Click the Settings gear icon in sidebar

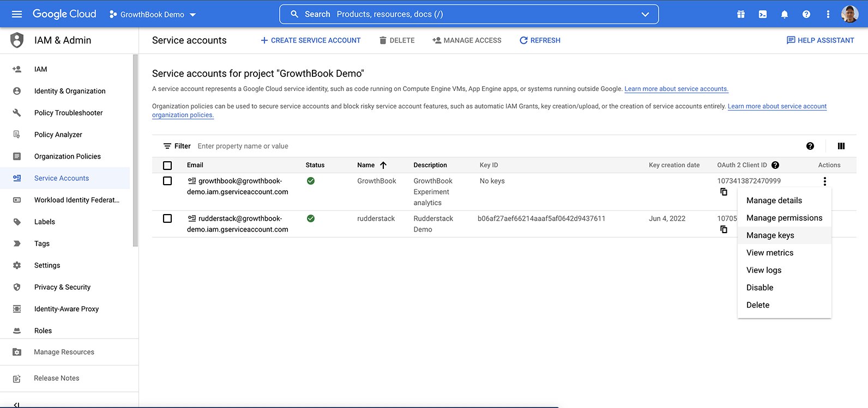[17, 265]
